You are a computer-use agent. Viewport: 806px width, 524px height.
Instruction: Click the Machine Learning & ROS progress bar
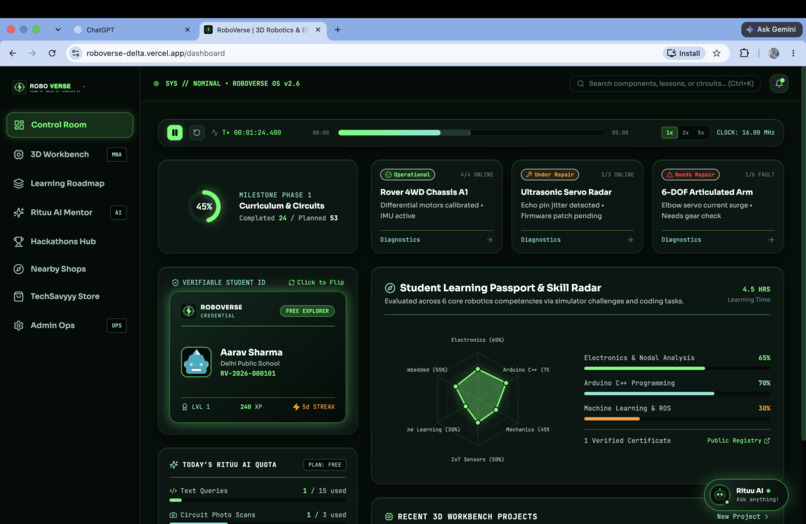(x=677, y=419)
